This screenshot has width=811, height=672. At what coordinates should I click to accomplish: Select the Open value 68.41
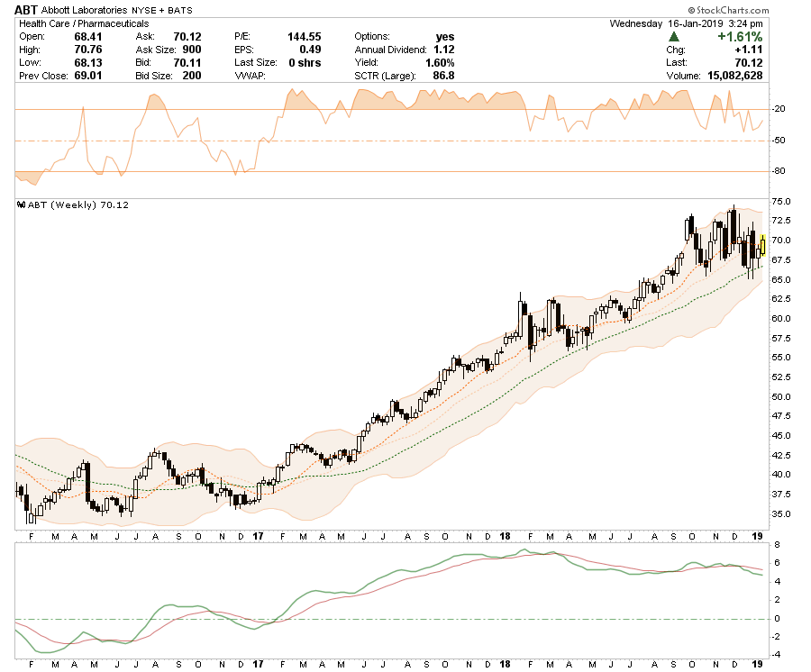tap(88, 37)
